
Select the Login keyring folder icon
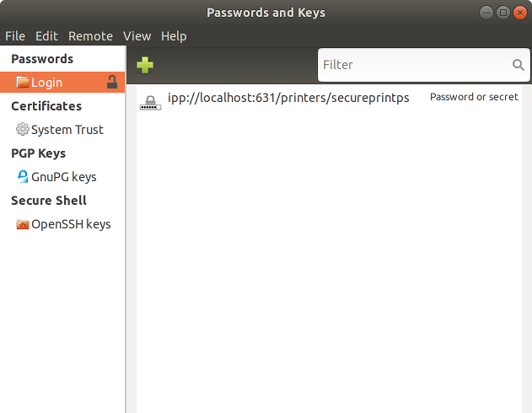23,83
